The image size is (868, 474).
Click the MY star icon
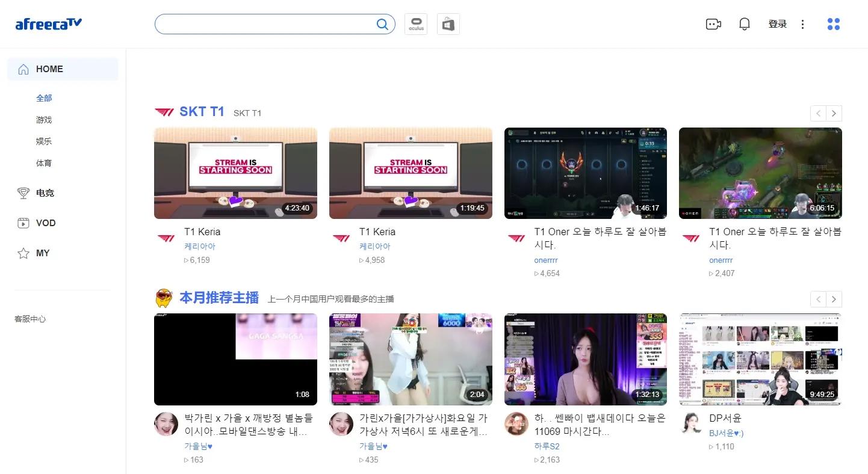[23, 253]
